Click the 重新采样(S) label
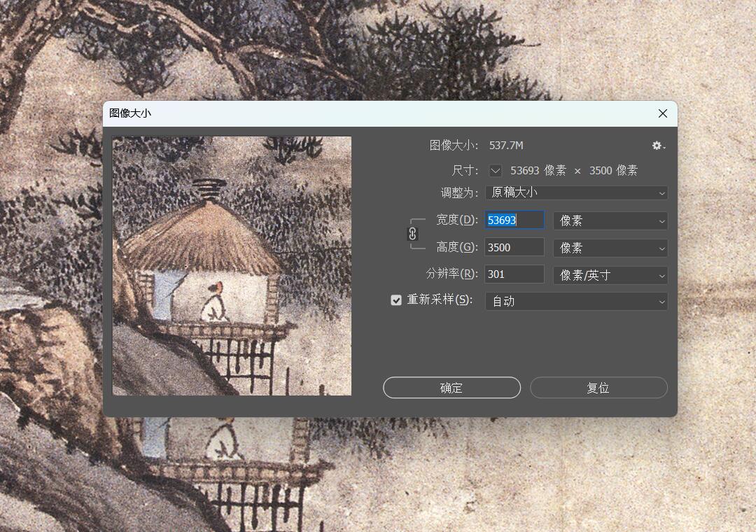Screen dimensions: 756x532 (x=440, y=300)
